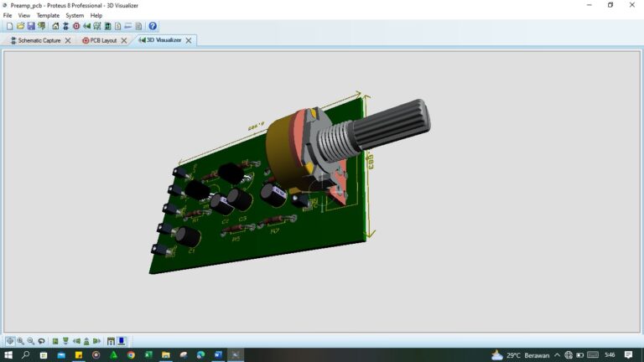Save the project with the floppy disk icon
Image resolution: width=644 pixels, height=362 pixels.
coord(31,26)
